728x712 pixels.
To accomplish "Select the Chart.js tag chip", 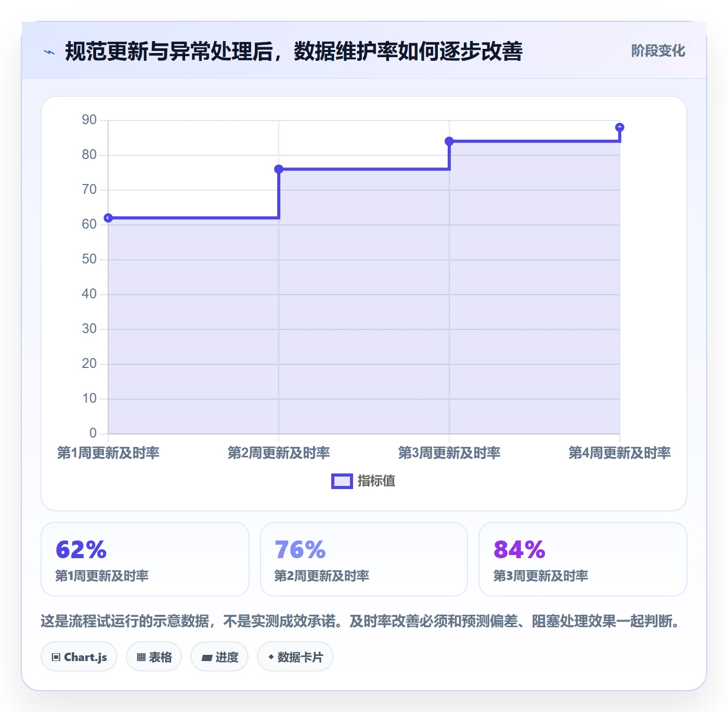I will point(79,657).
